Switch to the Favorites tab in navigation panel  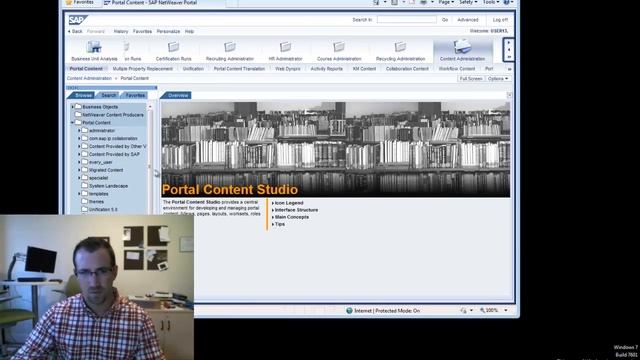coord(135,95)
